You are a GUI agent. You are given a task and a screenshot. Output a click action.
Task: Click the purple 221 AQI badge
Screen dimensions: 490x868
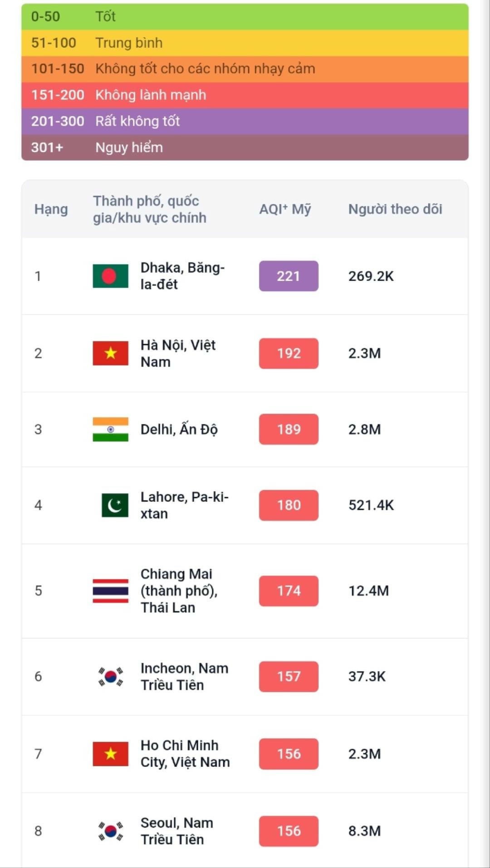(289, 276)
